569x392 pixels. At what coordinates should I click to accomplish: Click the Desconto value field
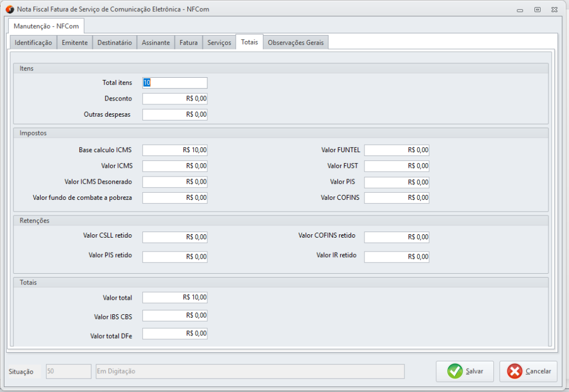174,99
